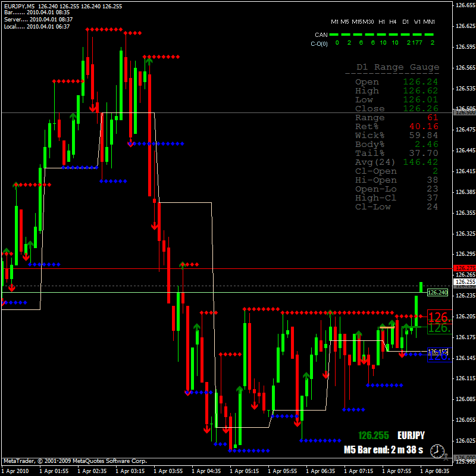Click the '1 Apr 04:35' time axis label

click(206, 471)
